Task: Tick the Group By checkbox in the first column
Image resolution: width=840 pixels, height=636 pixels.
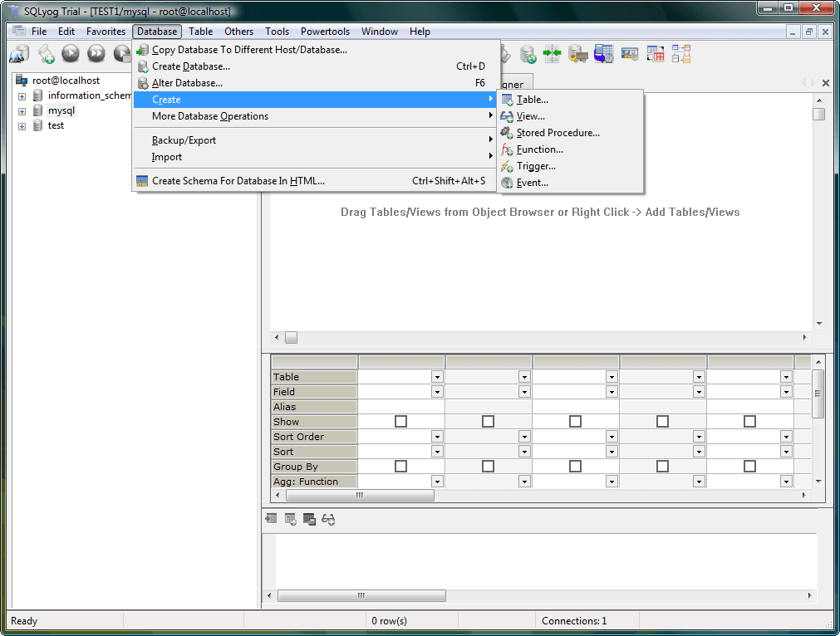Action: [400, 467]
